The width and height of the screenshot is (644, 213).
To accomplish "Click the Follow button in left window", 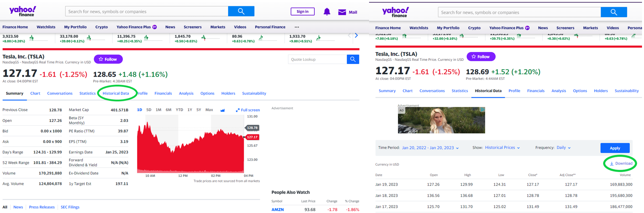I will (108, 59).
